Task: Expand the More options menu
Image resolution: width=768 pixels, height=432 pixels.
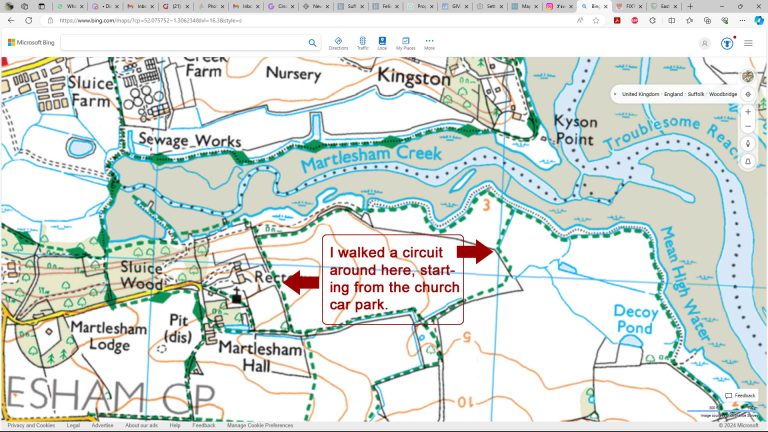Action: 429,43
